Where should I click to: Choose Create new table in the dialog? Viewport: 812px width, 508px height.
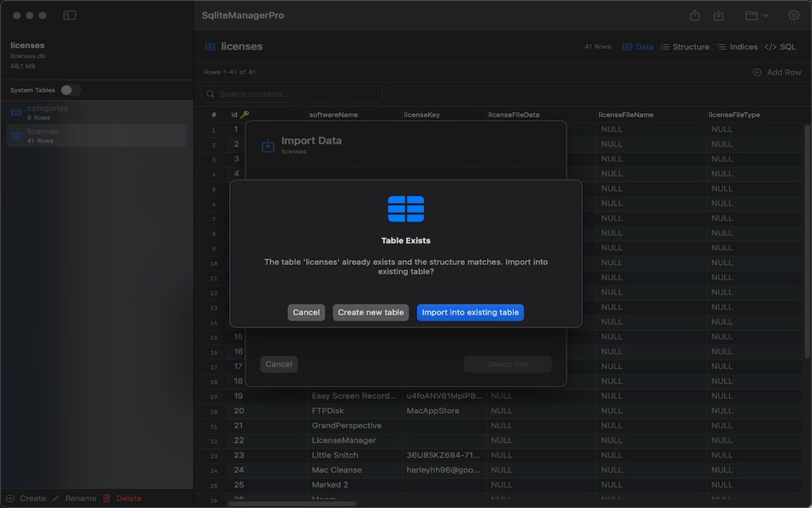(370, 312)
